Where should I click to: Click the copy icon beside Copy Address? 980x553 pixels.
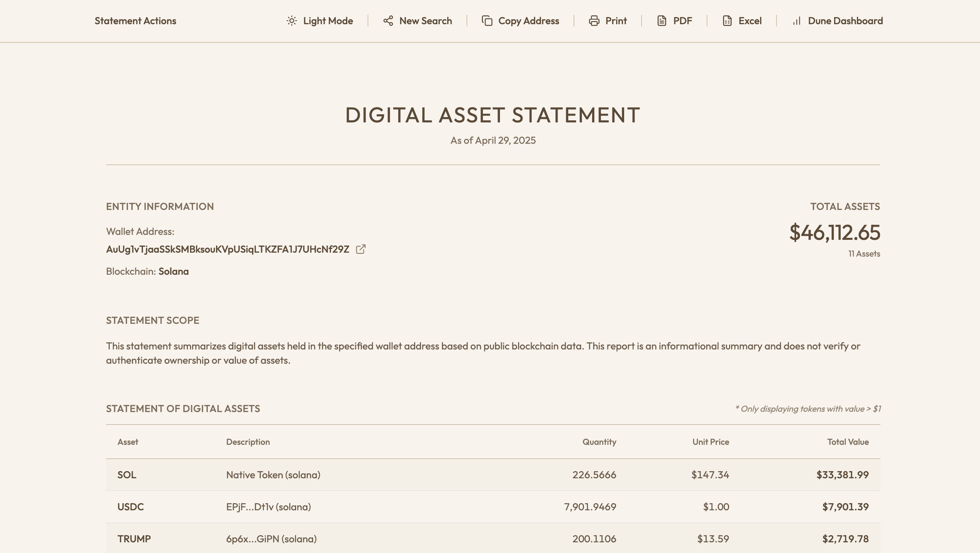tap(487, 21)
